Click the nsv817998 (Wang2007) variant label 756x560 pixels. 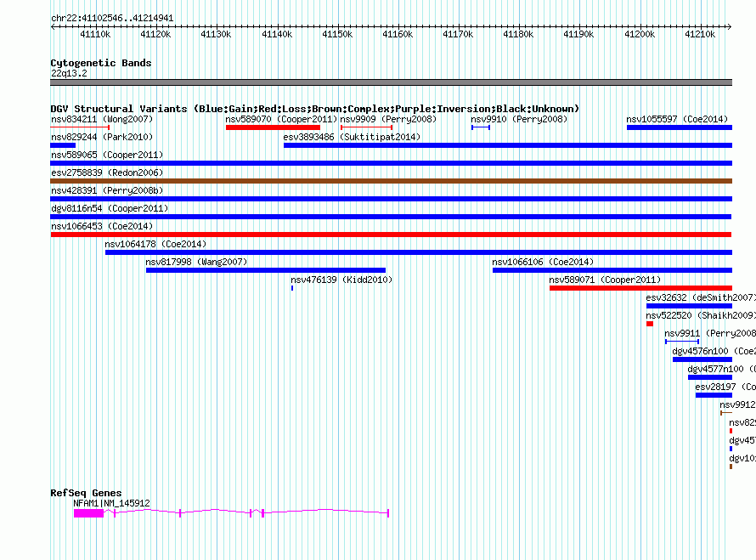[196, 262]
